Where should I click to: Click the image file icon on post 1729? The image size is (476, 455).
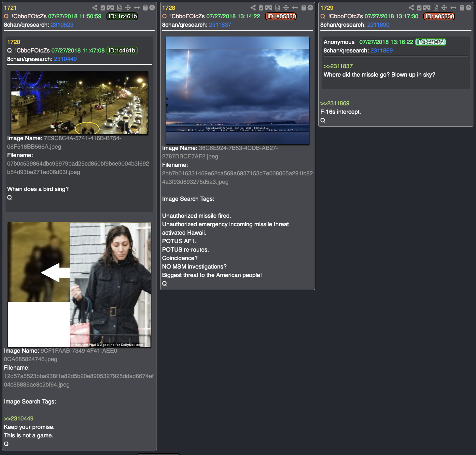(x=436, y=7)
